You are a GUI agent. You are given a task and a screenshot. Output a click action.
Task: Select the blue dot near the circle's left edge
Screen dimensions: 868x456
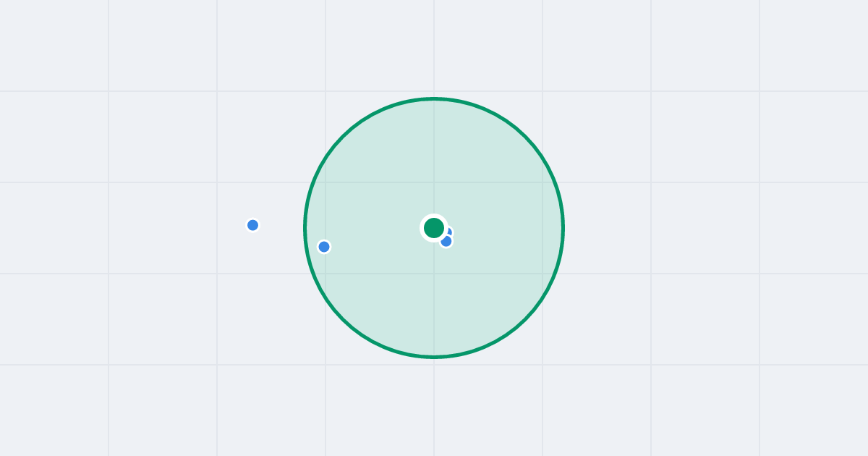point(324,247)
